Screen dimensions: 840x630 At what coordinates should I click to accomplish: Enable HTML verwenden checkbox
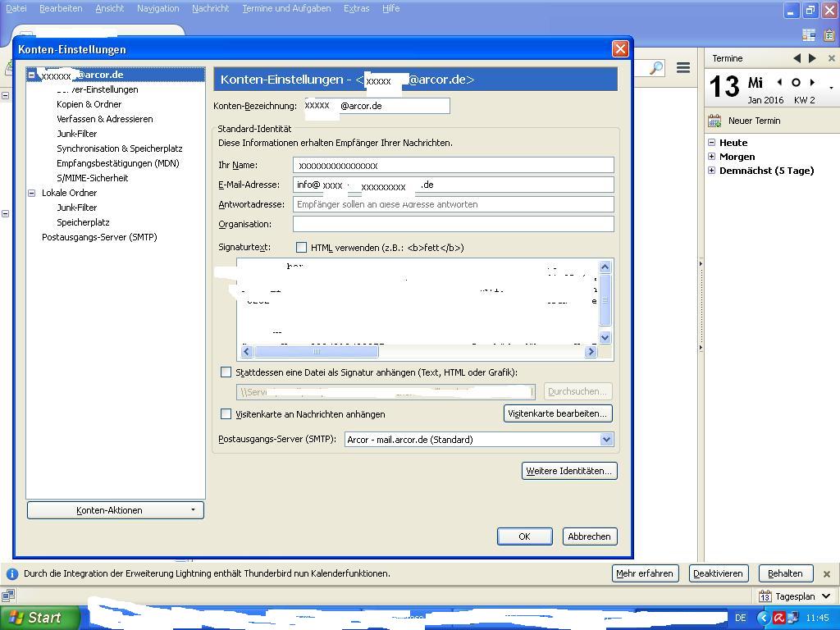click(x=302, y=248)
